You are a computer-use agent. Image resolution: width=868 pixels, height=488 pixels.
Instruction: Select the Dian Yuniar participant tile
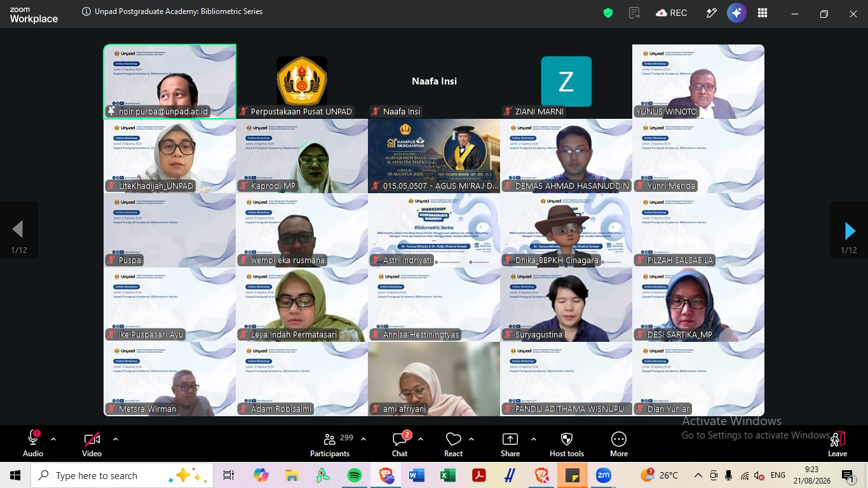click(x=698, y=379)
